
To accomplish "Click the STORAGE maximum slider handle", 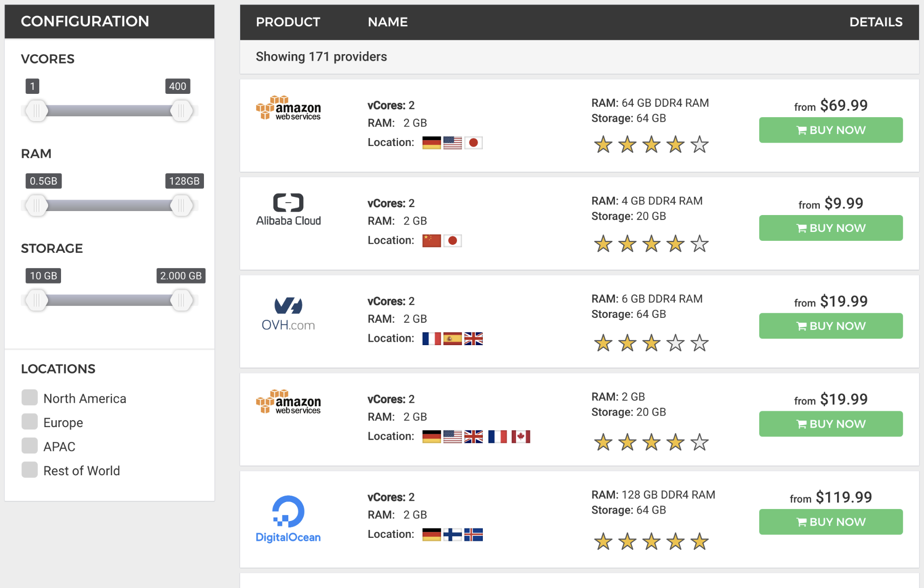I will click(181, 300).
